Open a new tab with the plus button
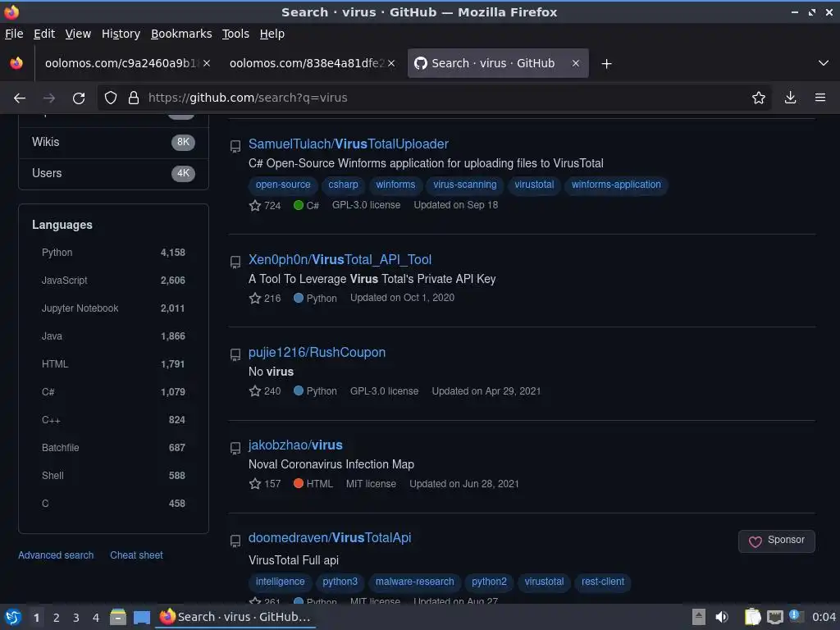This screenshot has height=630, width=840. [606, 64]
